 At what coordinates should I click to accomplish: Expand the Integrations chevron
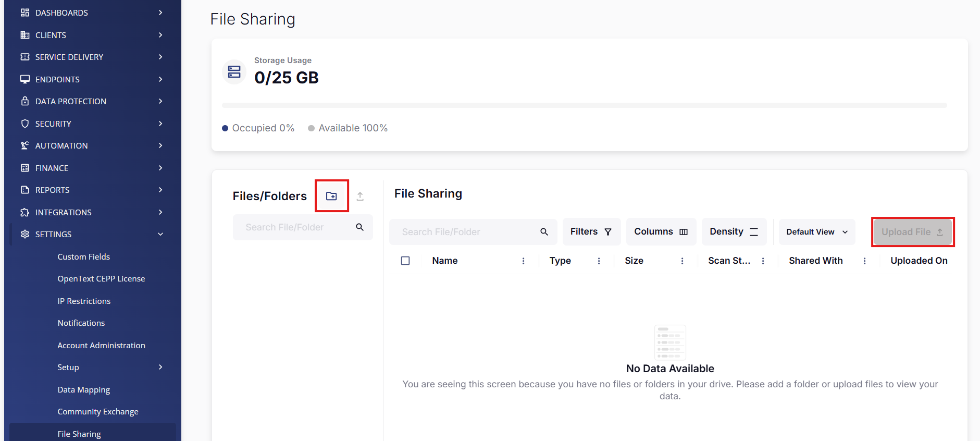[x=160, y=212]
